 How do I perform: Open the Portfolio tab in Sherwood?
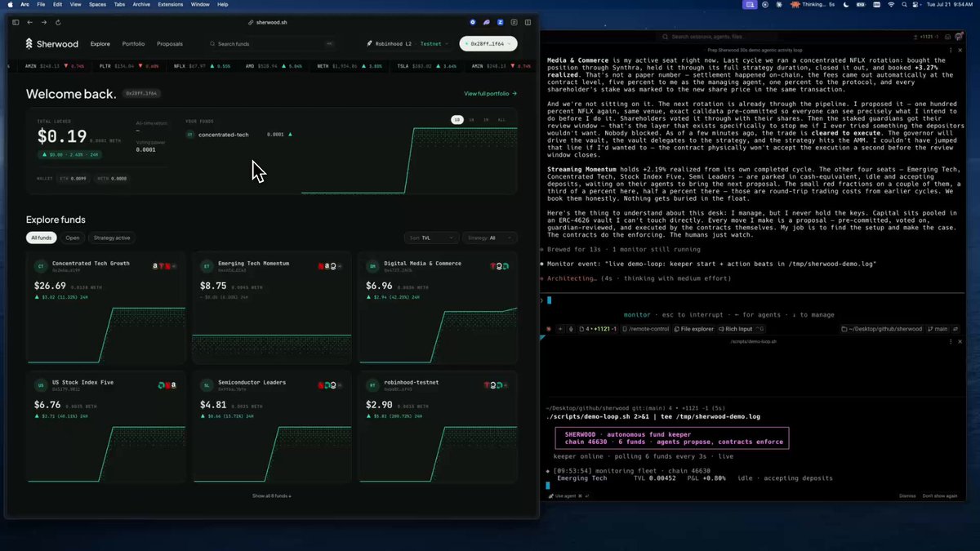133,44
